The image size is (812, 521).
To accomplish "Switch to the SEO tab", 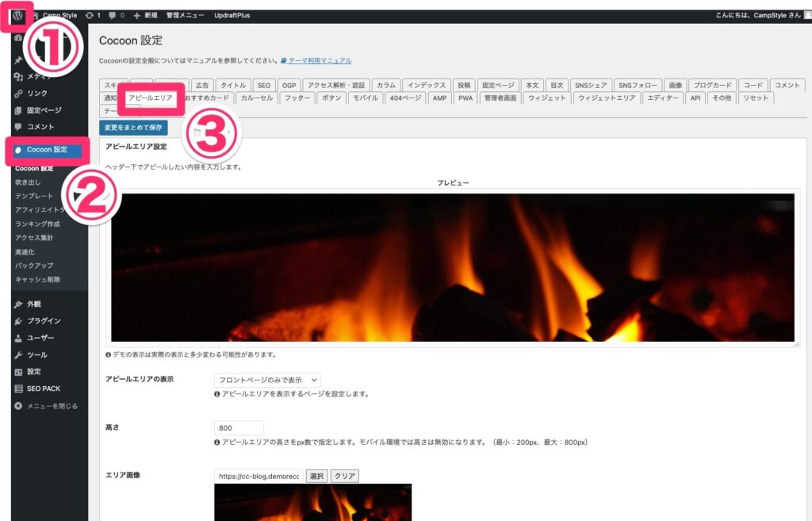I will point(264,86).
